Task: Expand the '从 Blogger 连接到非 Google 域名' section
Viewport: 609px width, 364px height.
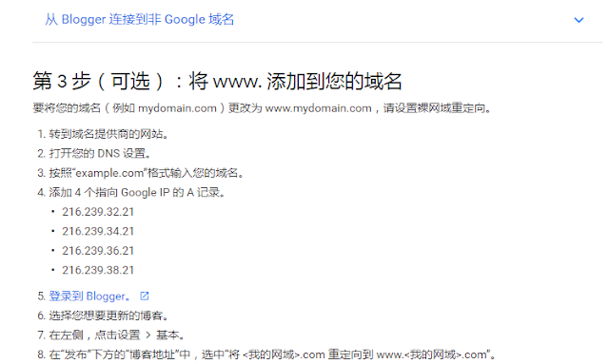Action: (140, 19)
